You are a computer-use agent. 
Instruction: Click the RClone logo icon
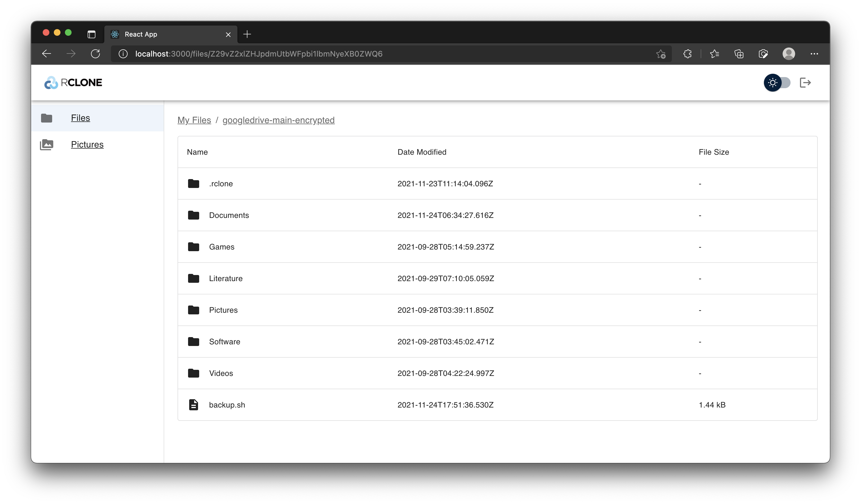52,82
